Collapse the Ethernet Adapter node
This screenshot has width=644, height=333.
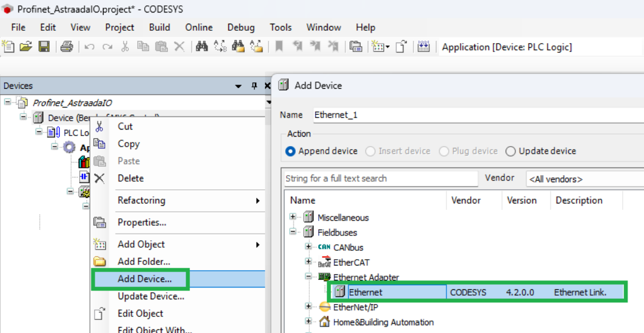(309, 276)
